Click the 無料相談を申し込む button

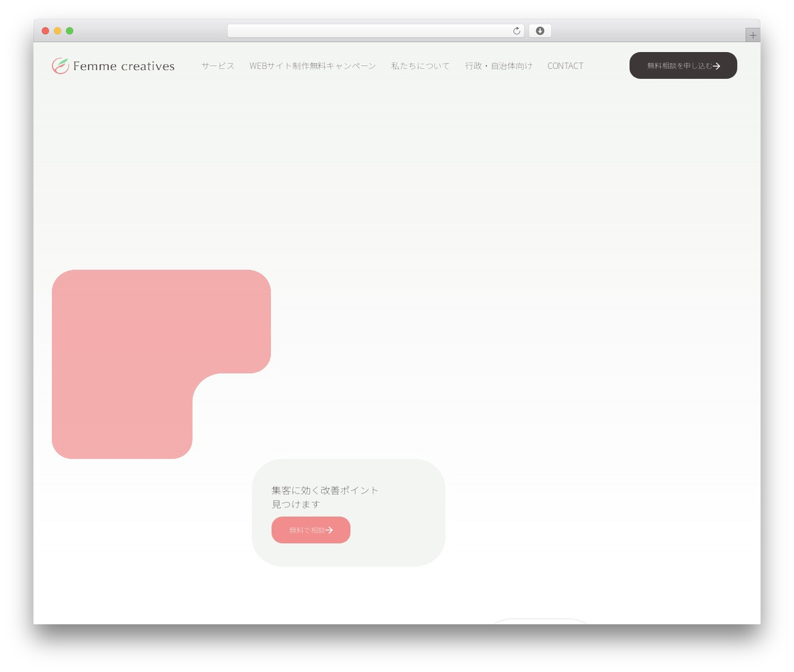click(x=683, y=66)
